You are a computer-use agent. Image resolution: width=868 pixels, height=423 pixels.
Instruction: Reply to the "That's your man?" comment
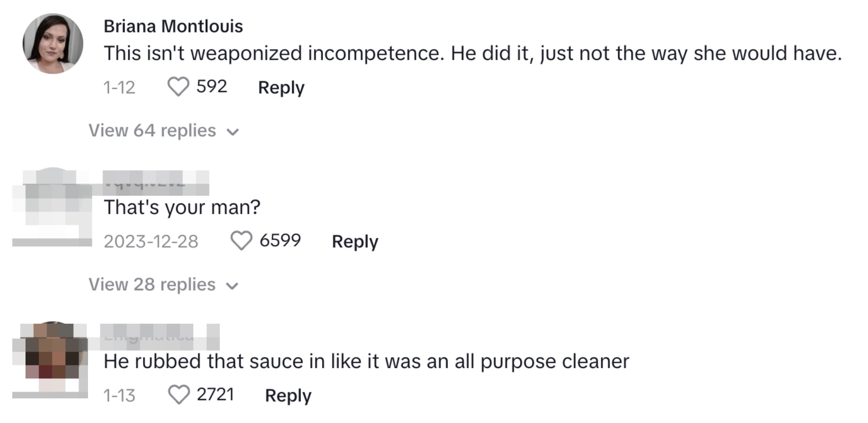(x=355, y=241)
